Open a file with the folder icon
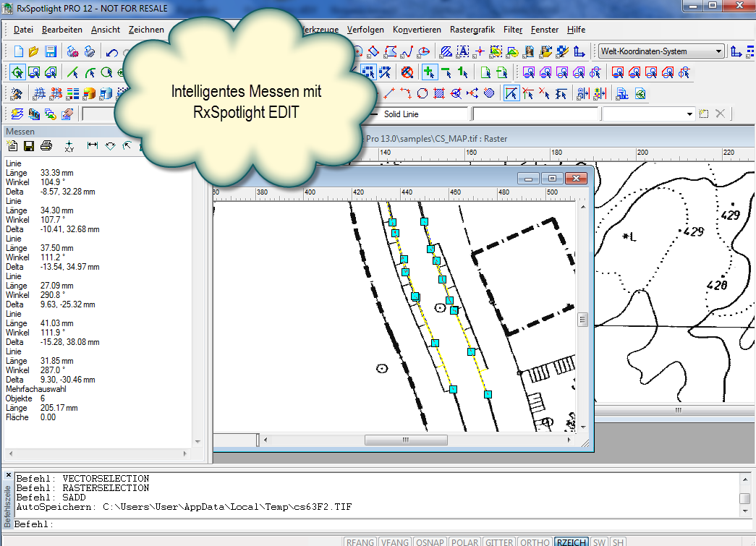Screen dimensions: 756x546 point(34,51)
